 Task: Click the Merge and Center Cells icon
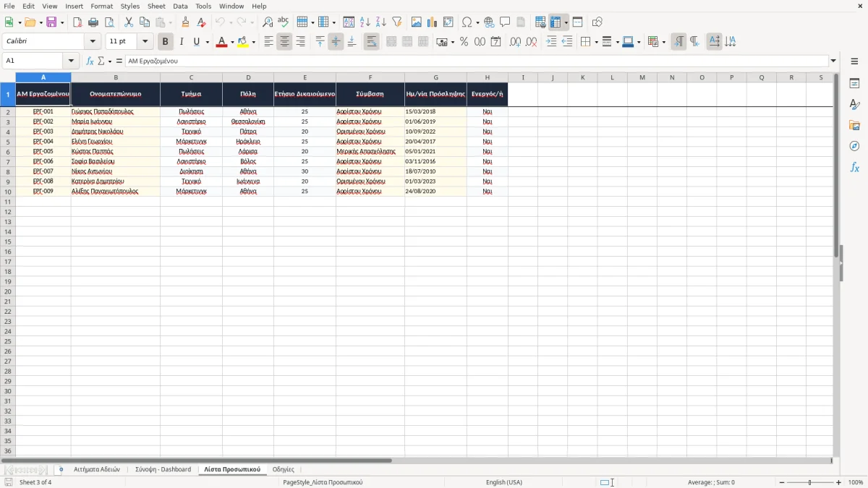coord(391,42)
